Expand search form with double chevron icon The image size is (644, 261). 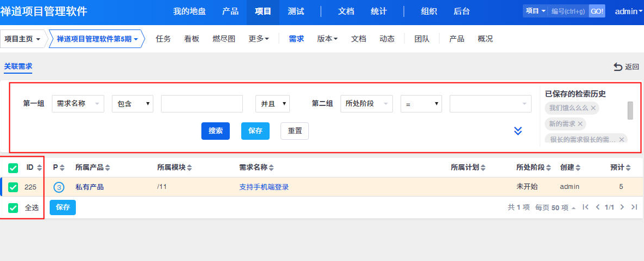point(518,131)
